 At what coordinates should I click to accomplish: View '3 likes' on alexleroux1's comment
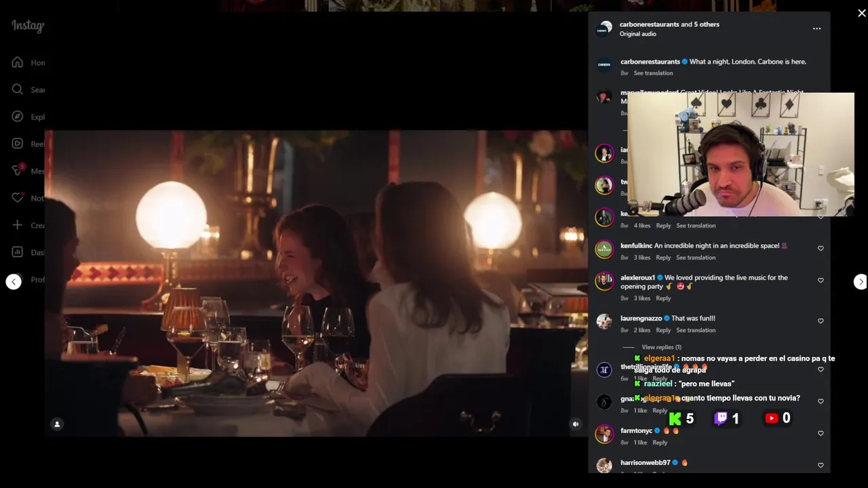pos(642,298)
